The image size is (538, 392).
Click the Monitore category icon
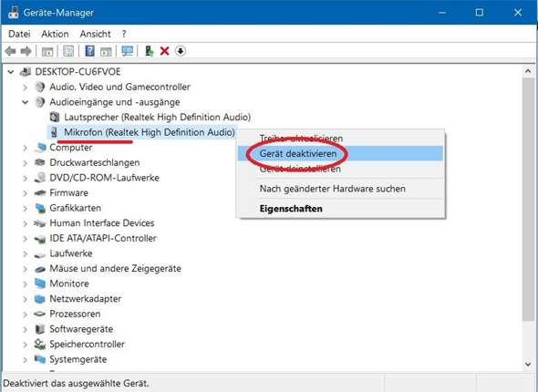click(x=40, y=284)
